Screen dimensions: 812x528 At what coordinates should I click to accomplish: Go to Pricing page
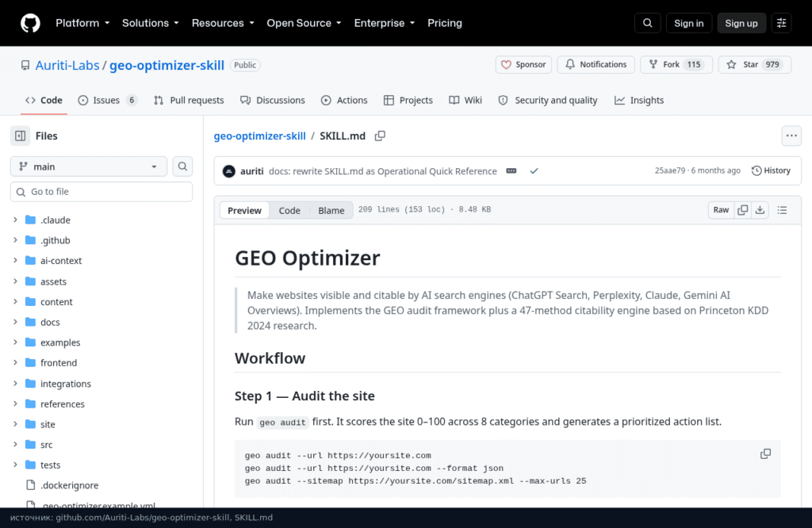(x=444, y=23)
